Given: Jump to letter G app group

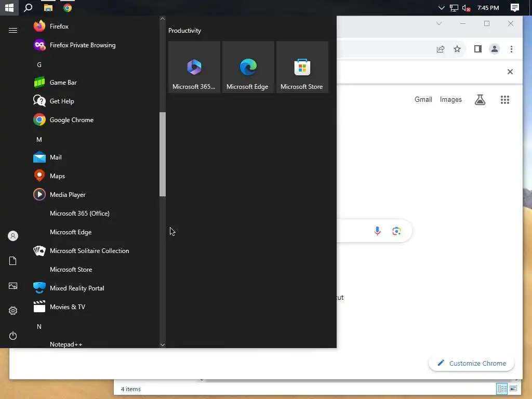Looking at the screenshot, I should click(x=39, y=65).
